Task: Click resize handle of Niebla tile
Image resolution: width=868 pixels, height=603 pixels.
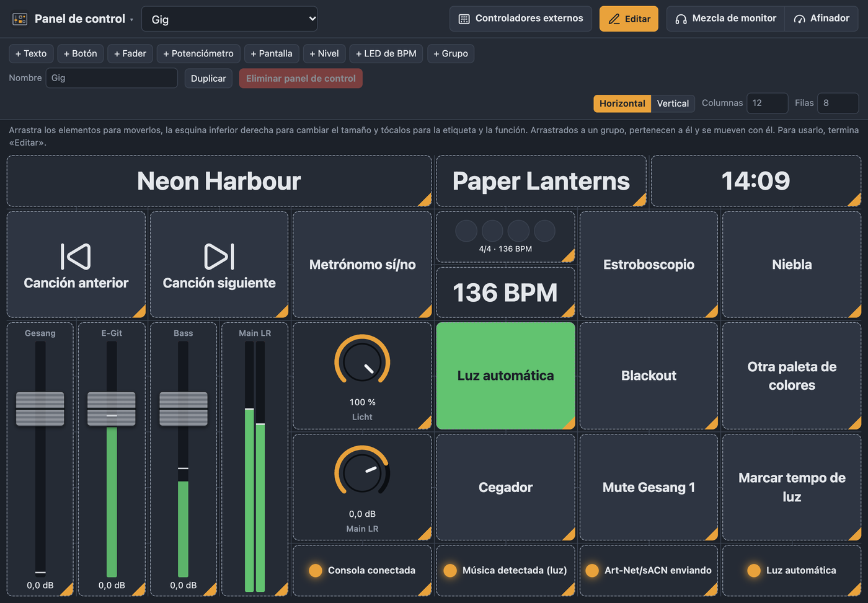Action: tap(855, 312)
